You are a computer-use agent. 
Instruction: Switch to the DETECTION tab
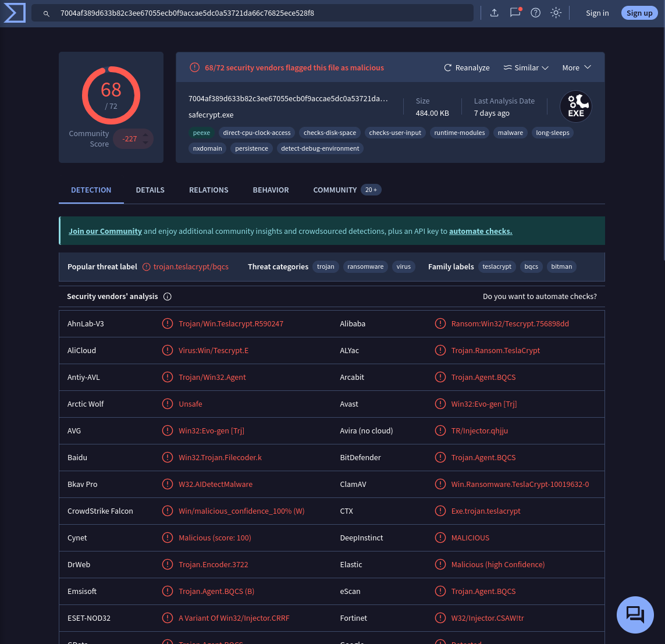click(91, 190)
